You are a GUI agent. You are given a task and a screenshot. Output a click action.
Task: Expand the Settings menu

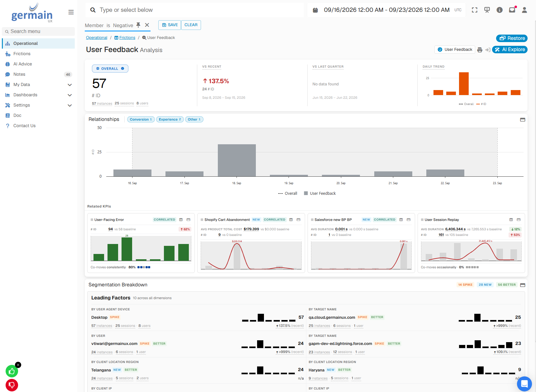(x=38, y=105)
